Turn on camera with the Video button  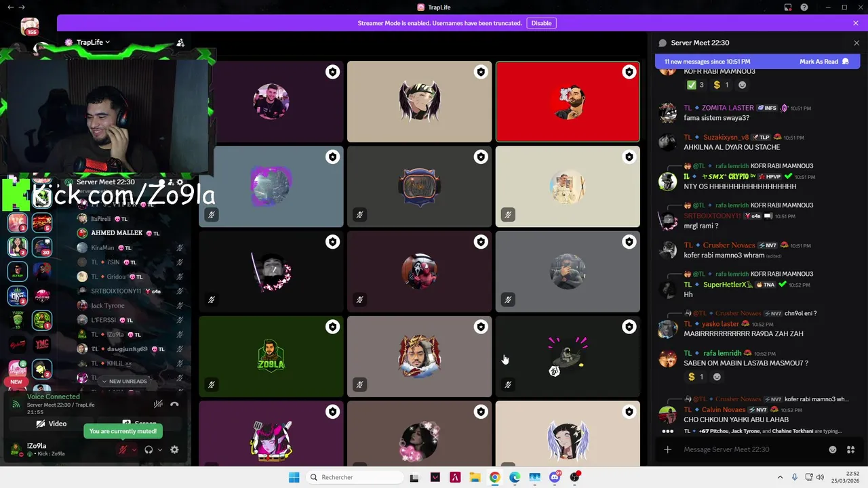[x=52, y=424]
